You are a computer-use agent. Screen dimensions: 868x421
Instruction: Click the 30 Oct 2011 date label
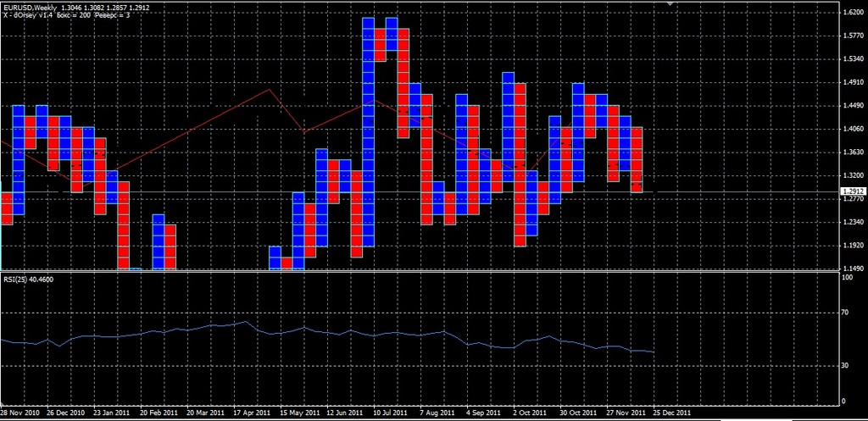pyautogui.click(x=578, y=413)
